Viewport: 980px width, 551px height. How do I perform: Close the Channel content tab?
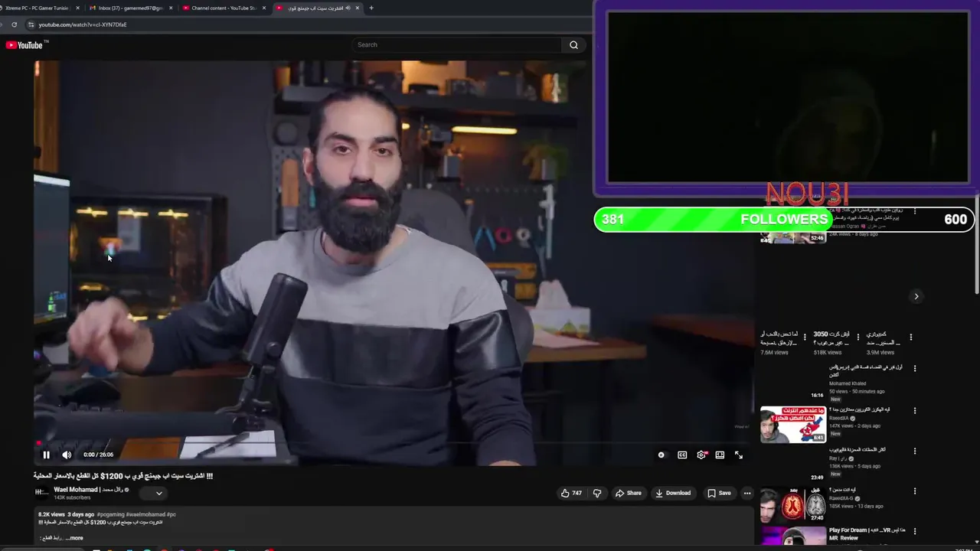tap(264, 8)
